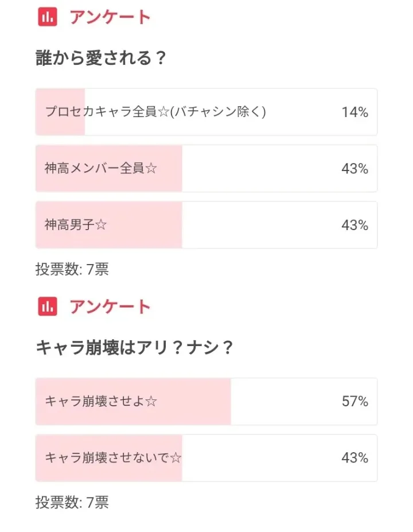Click the 43% for 神高メンバー全員☆
This screenshot has width=413, height=532.
coord(354,169)
